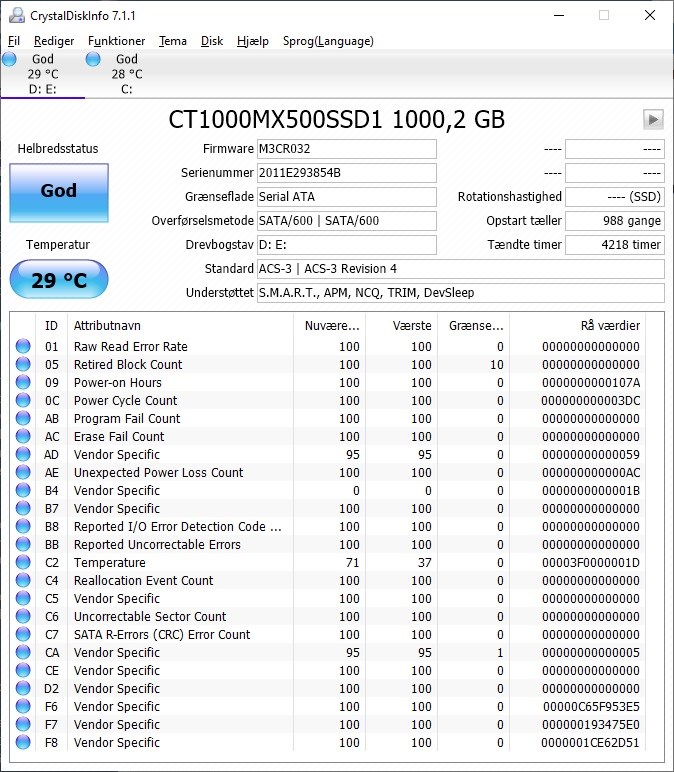Click status icon for attribute F6
Screen dimensions: 674x772
pos(23,706)
